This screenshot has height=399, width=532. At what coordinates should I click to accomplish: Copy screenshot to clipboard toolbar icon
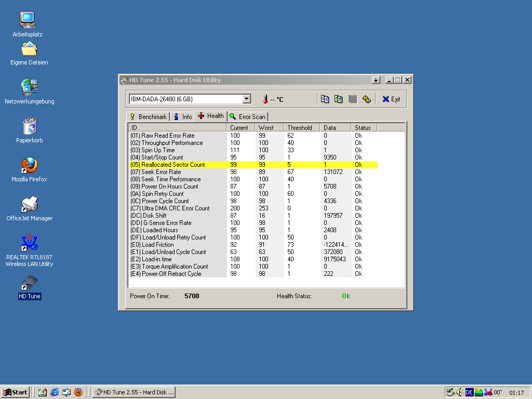click(338, 99)
